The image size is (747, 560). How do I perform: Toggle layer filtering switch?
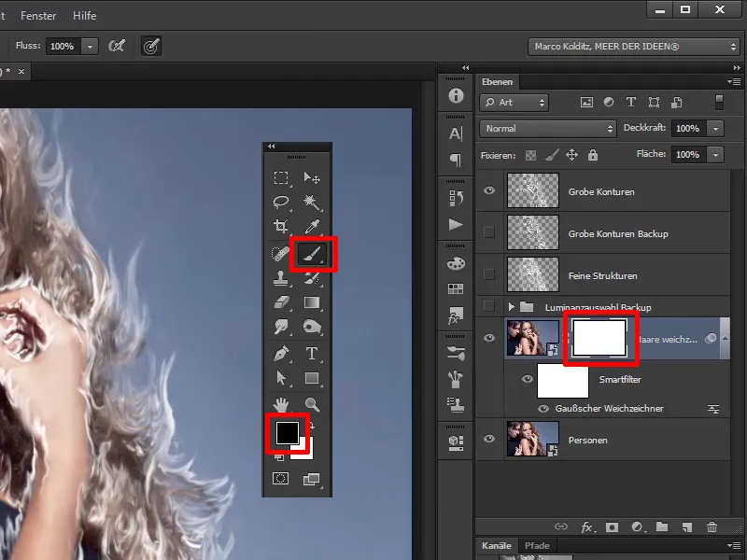coord(719,103)
